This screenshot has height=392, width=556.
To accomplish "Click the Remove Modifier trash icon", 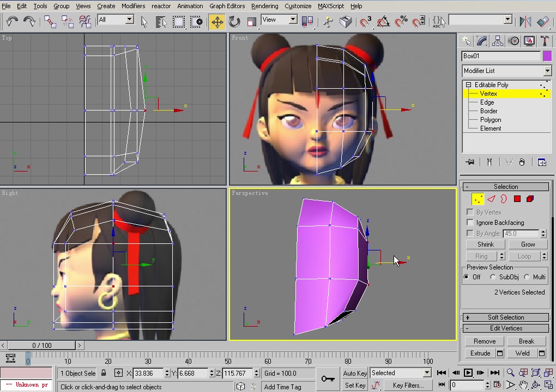I will pyautogui.click(x=522, y=162).
